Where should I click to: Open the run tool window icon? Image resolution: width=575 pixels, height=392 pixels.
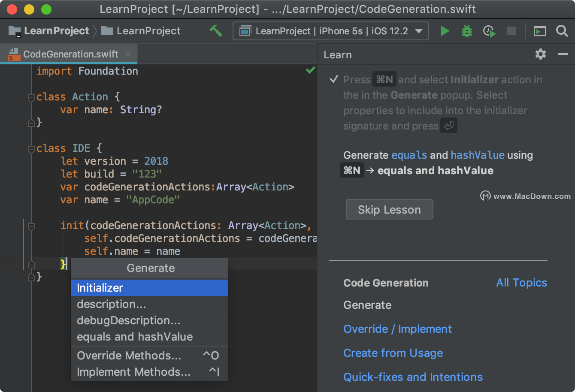click(539, 31)
